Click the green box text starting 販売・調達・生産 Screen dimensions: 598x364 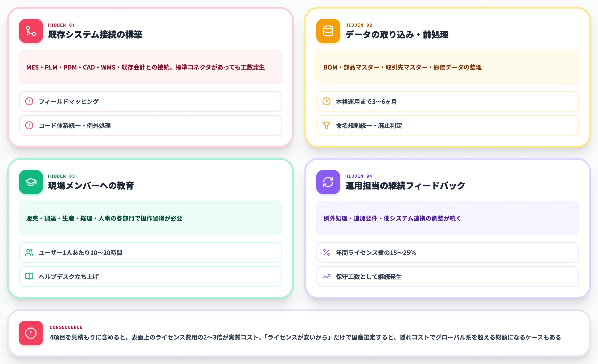(104, 218)
